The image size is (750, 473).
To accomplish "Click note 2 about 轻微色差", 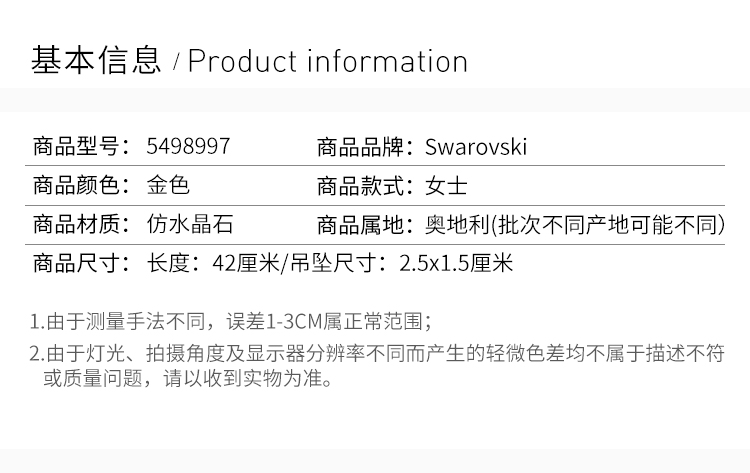I will pyautogui.click(x=376, y=353).
